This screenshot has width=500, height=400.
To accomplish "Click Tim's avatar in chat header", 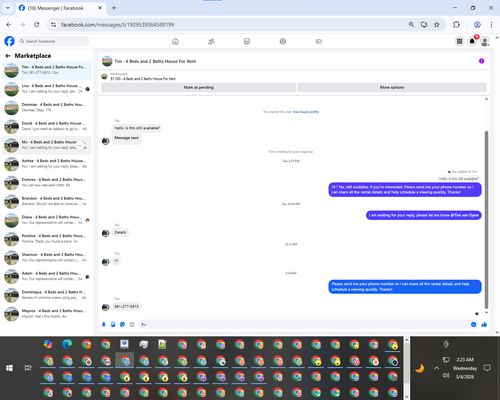I will pyautogui.click(x=107, y=61).
